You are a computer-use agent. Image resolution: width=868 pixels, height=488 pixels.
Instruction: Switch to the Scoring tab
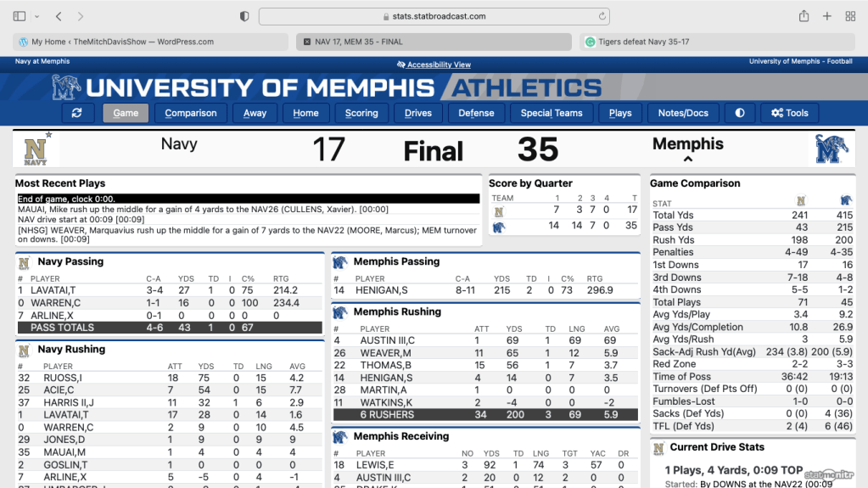pos(361,113)
